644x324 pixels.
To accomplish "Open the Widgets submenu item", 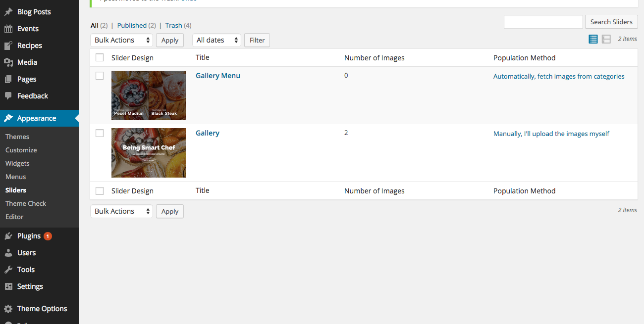I will (17, 163).
